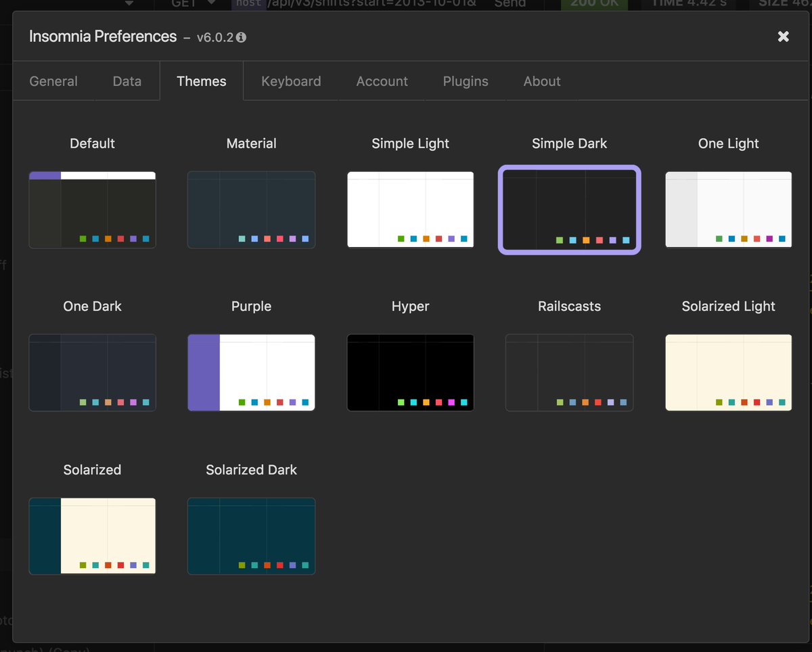The height and width of the screenshot is (652, 812).
Task: Click the 'Solarized Light' theme label
Action: click(x=729, y=307)
